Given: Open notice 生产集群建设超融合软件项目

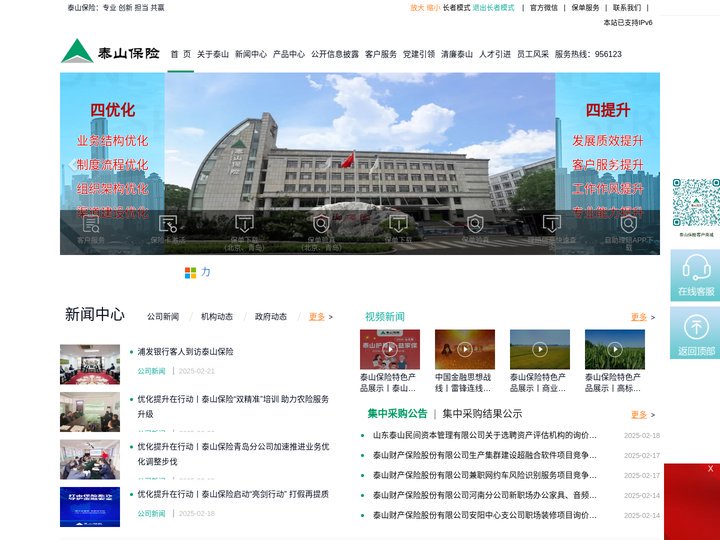Looking at the screenshot, I should [484, 456].
